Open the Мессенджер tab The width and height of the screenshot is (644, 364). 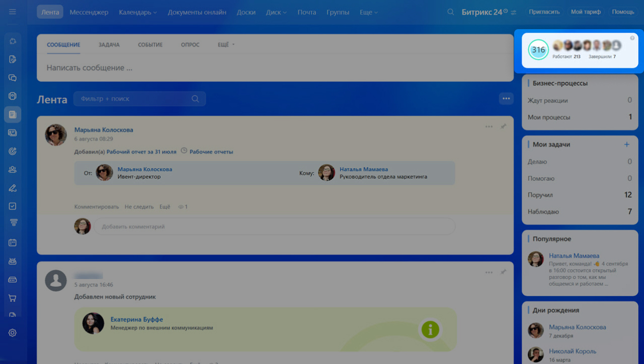point(89,12)
